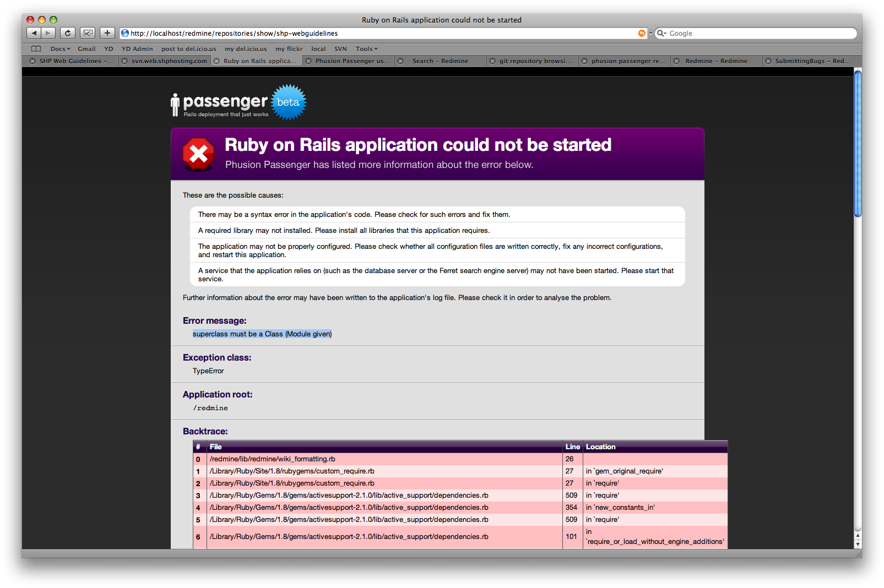Screen dimensions: 884x588
Task: Switch to the SHP Web Guidelines tab
Action: [x=75, y=61]
